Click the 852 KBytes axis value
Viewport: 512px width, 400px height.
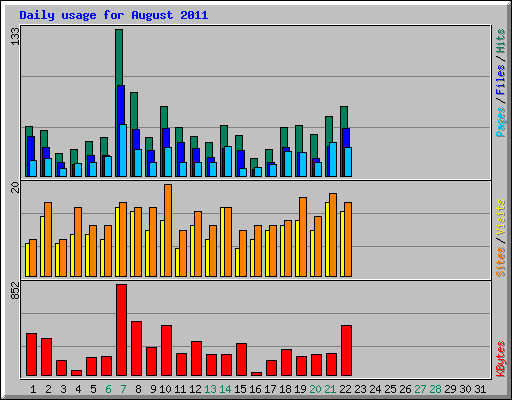15,291
